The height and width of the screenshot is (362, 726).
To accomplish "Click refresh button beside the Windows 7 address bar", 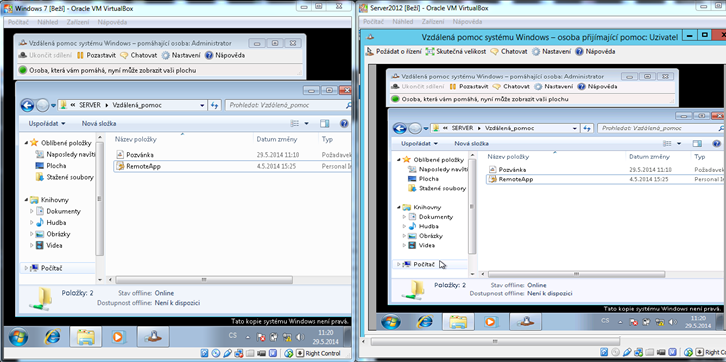I will click(x=214, y=106).
